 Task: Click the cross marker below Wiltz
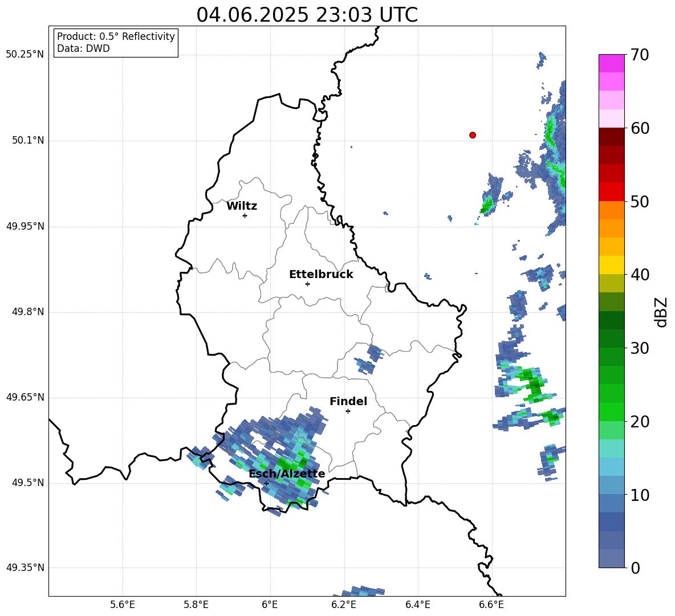(x=245, y=215)
